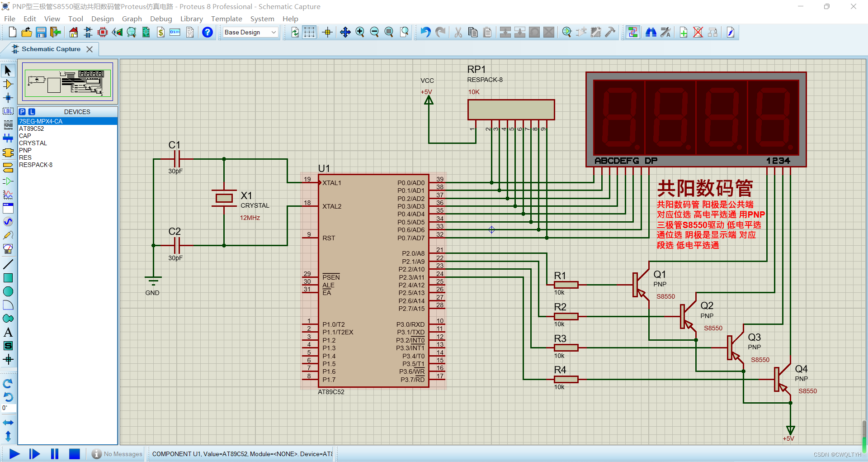The image size is (868, 462).
Task: Click the overview schematic thumbnail
Action: tap(68, 81)
